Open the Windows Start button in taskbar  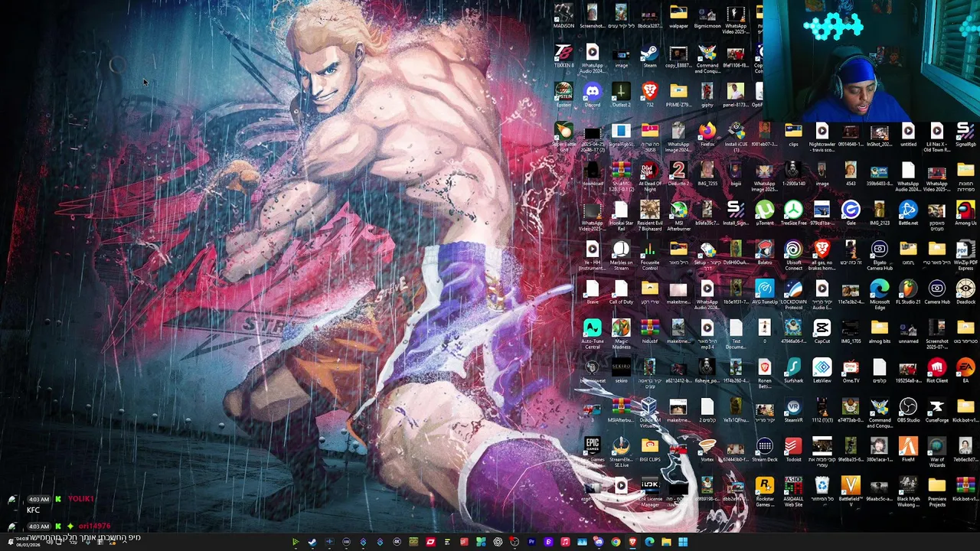683,543
